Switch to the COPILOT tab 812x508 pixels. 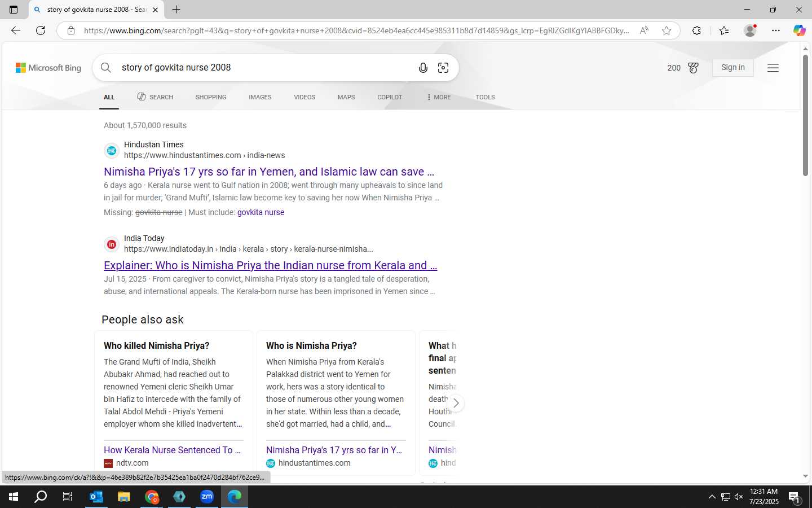[390, 97]
